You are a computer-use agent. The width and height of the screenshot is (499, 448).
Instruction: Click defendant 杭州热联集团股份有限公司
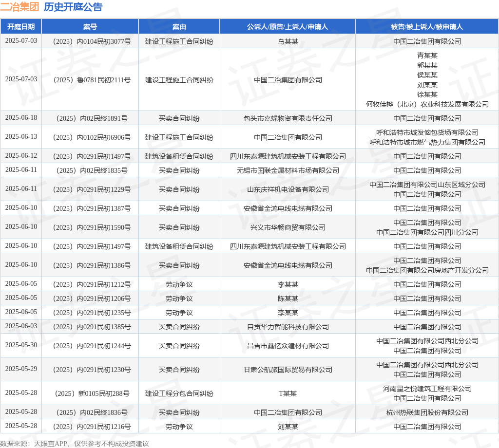pos(427,413)
